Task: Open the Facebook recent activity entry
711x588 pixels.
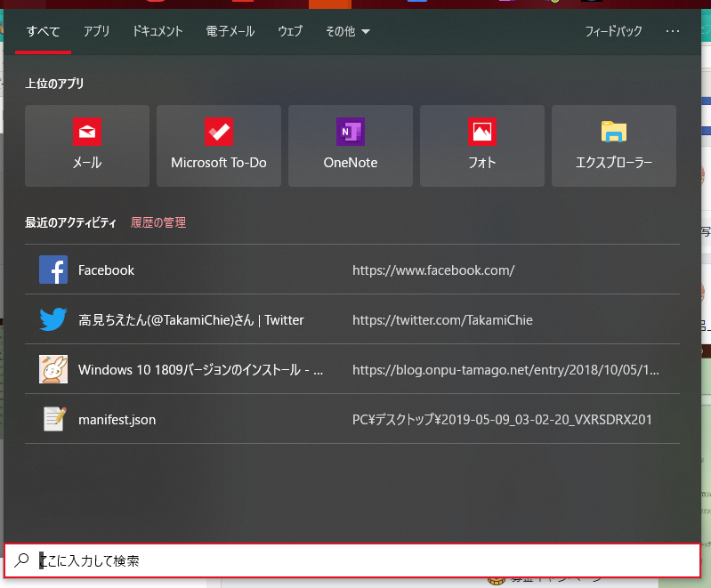Action: click(352, 270)
